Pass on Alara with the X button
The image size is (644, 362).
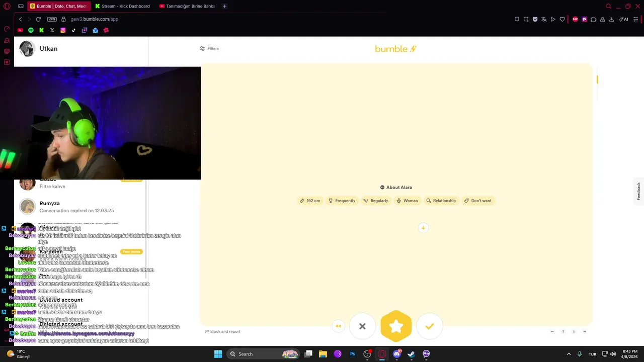click(362, 326)
